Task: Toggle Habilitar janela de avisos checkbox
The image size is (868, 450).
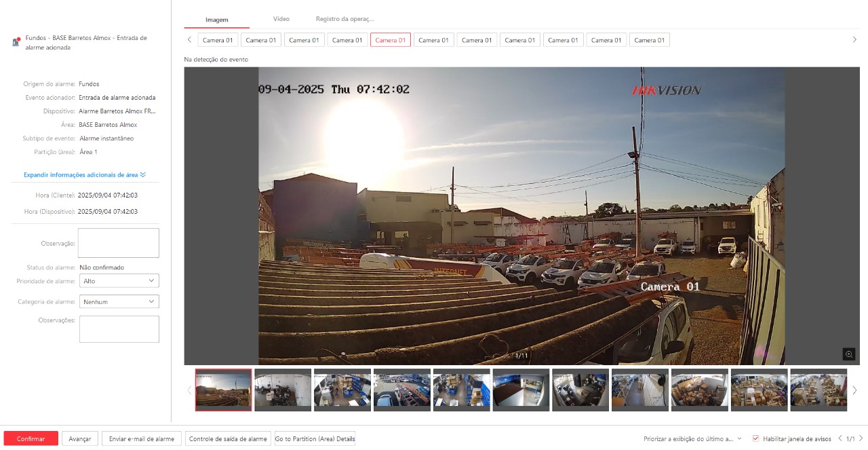Action: (x=756, y=438)
